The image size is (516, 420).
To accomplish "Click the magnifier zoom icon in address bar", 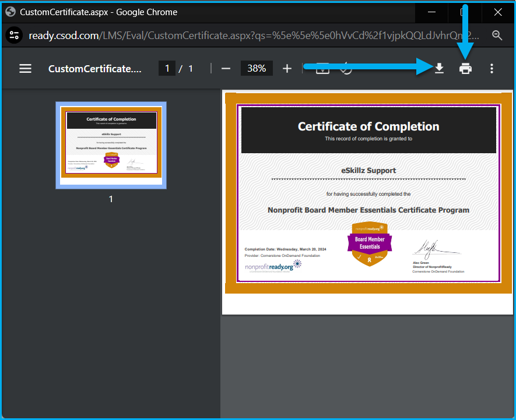I will point(497,35).
